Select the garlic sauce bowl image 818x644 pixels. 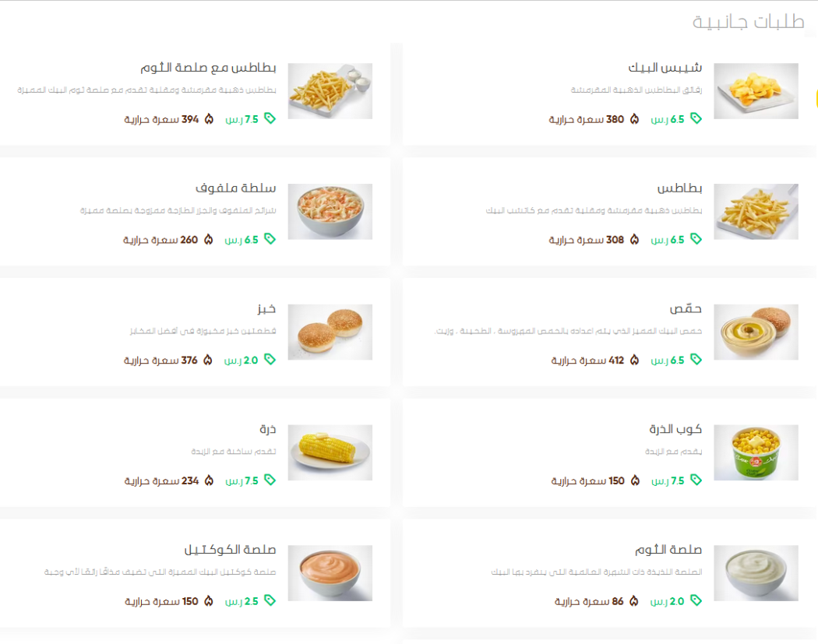[x=756, y=572]
